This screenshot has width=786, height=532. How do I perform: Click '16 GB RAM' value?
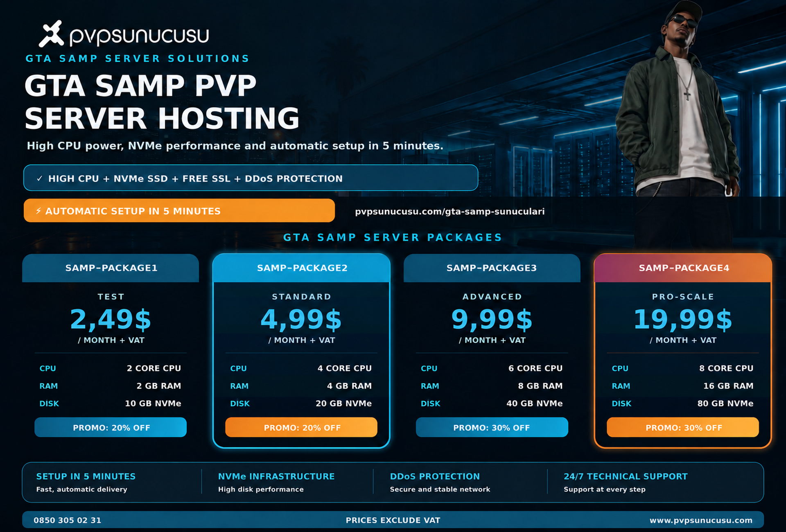pos(728,386)
